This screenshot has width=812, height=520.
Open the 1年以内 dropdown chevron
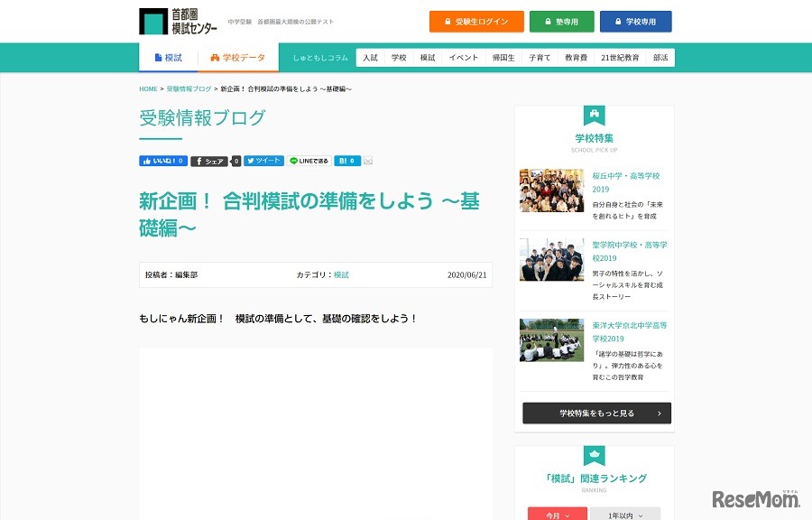(x=641, y=515)
